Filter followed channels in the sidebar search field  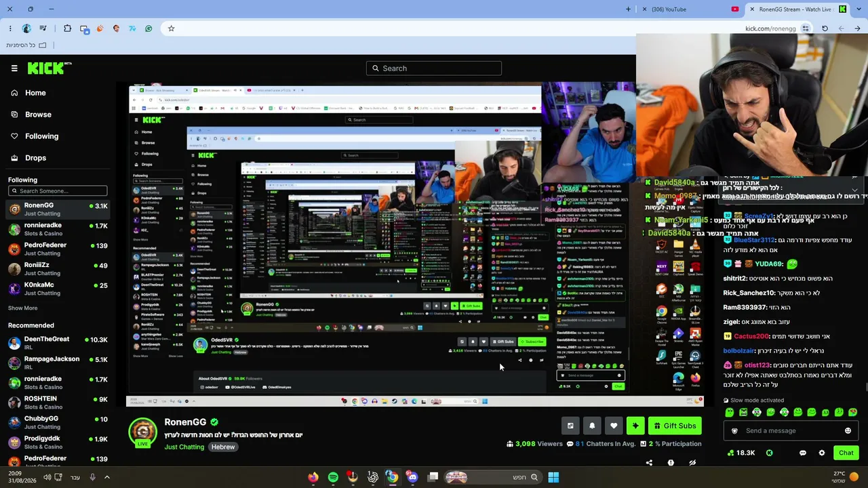[x=58, y=190]
